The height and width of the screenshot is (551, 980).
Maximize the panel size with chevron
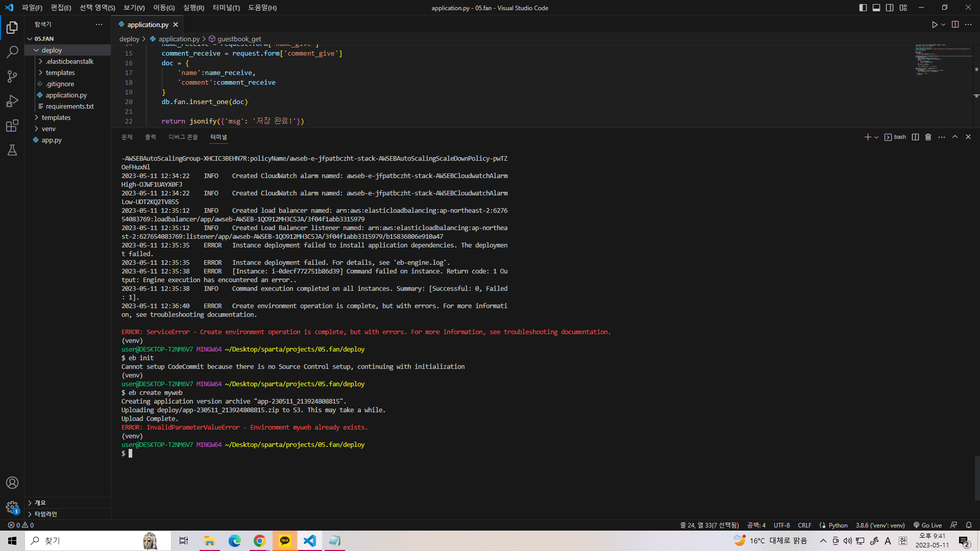955,137
